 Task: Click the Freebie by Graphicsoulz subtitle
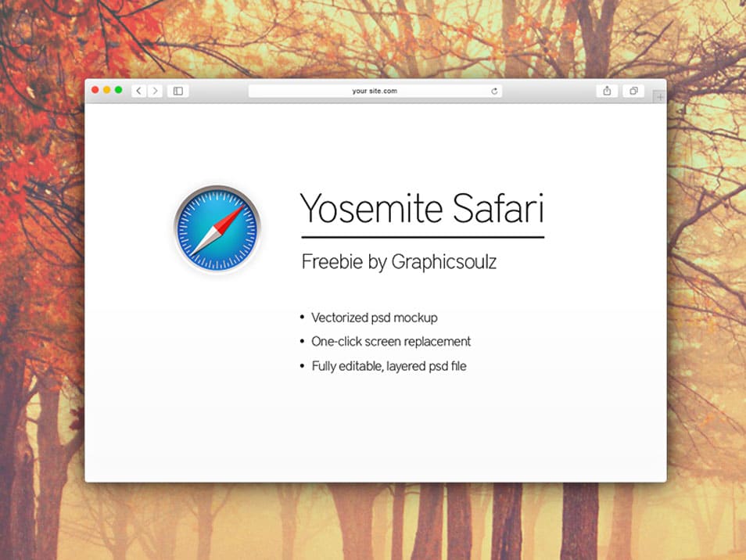click(399, 262)
